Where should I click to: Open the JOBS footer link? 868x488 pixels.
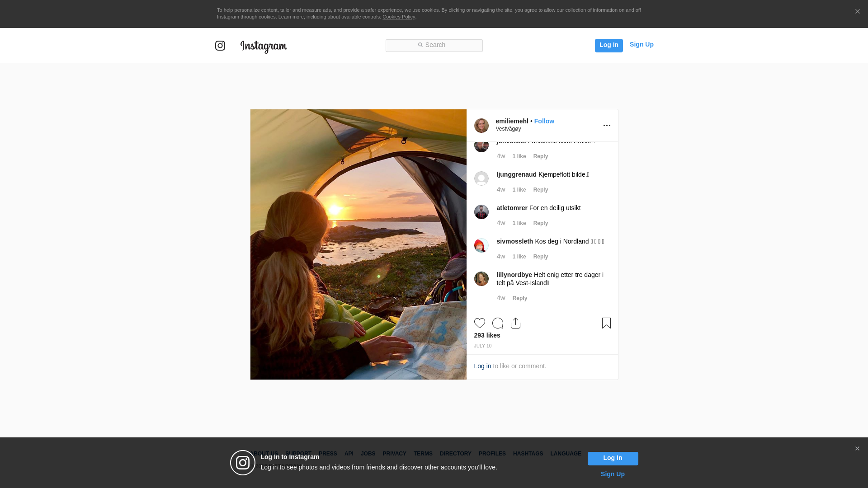click(x=368, y=454)
